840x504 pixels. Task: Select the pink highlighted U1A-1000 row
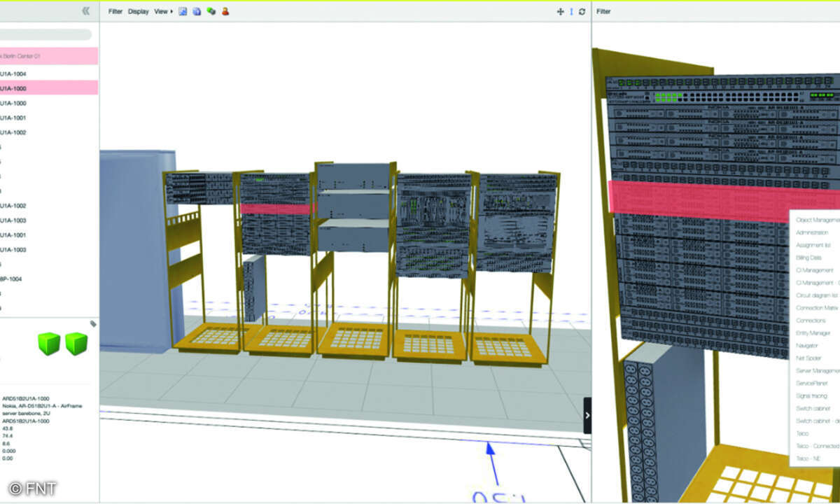pos(49,88)
